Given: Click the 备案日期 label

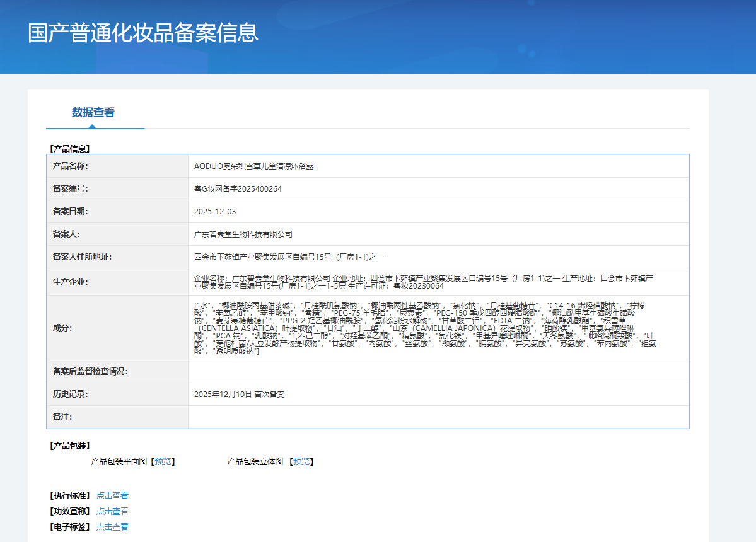Looking at the screenshot, I should pyautogui.click(x=71, y=212).
